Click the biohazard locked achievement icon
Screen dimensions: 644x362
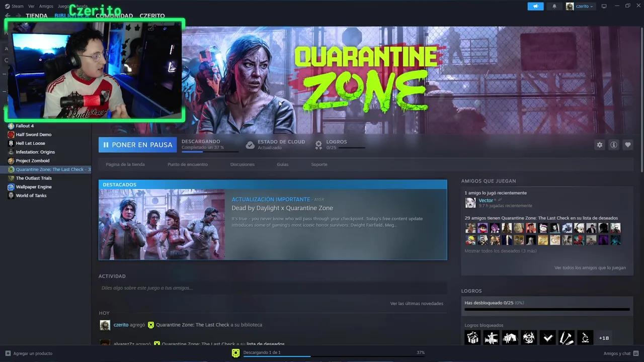point(529,338)
